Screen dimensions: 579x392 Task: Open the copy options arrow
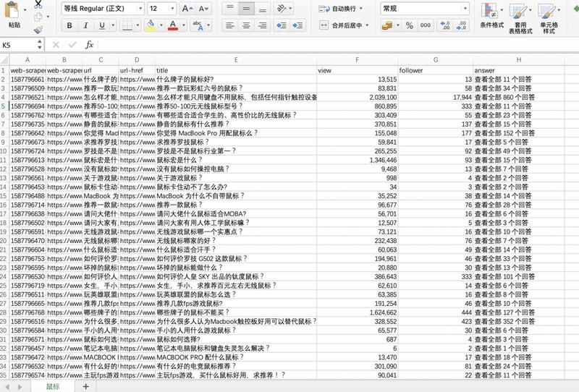[x=48, y=17]
